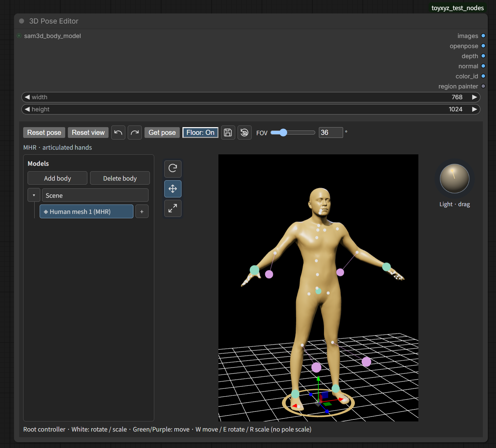Click the Get pose button
Screen dimensions: 496x448
(162, 133)
